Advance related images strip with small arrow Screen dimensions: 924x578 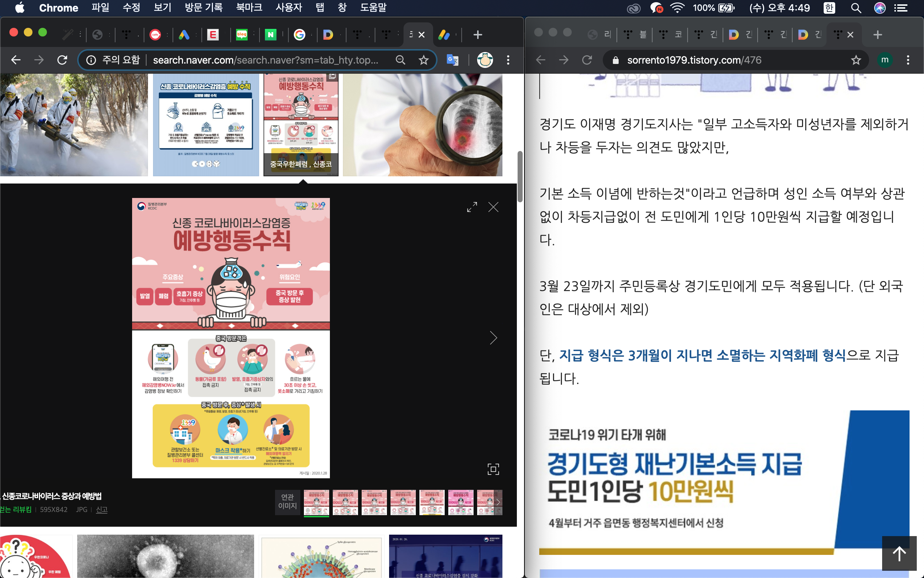click(x=497, y=502)
